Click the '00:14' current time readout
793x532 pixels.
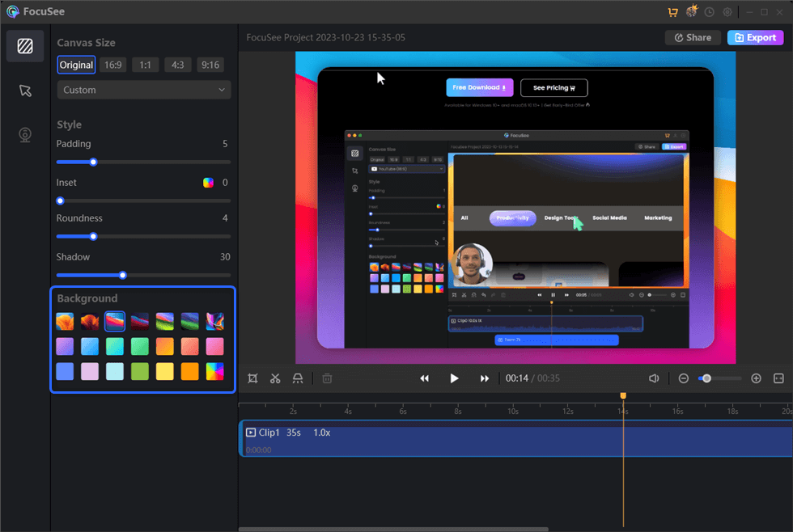click(517, 378)
